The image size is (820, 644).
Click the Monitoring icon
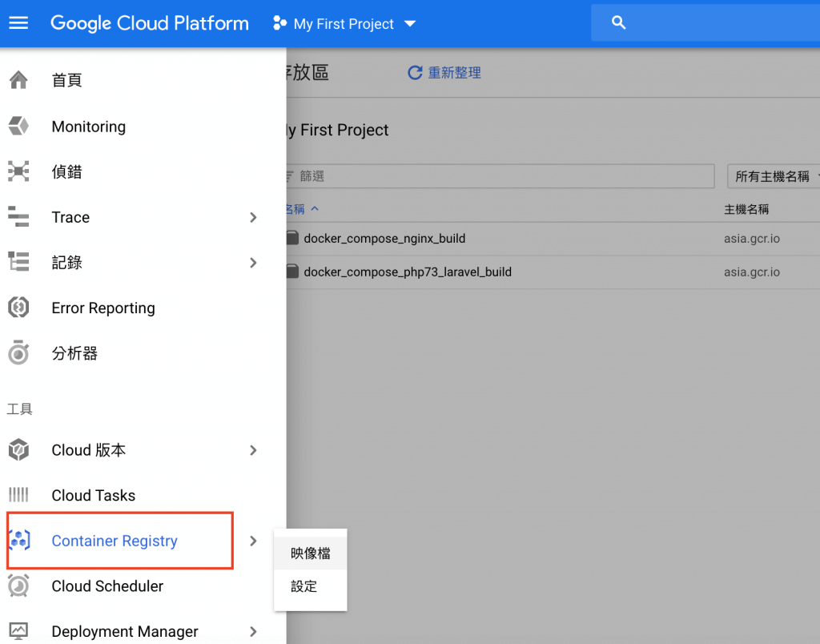pos(19,126)
